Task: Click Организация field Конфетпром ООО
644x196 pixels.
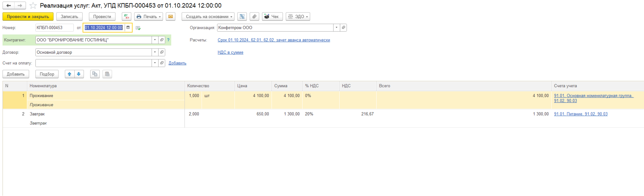Action: pos(275,28)
